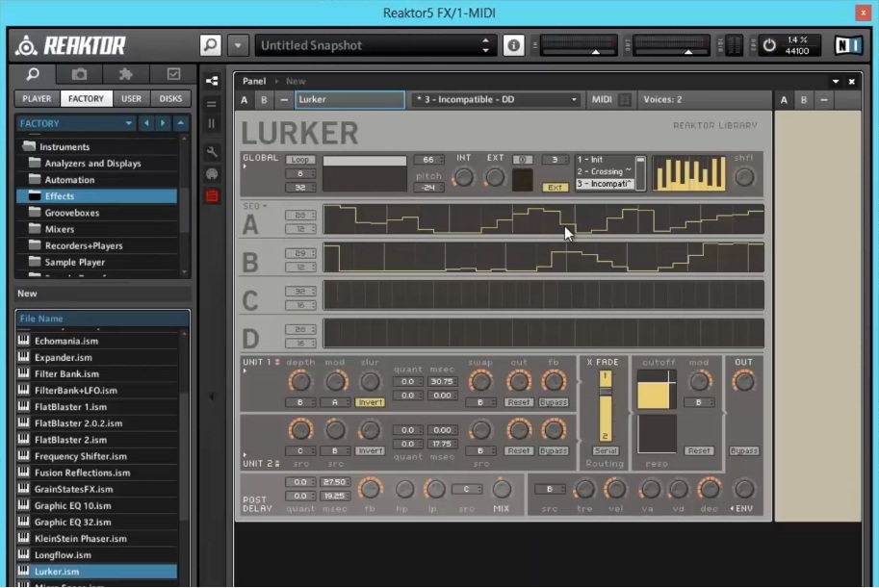The width and height of the screenshot is (879, 588).
Task: Open the puzzle-piece panel sets tab
Action: (x=125, y=74)
